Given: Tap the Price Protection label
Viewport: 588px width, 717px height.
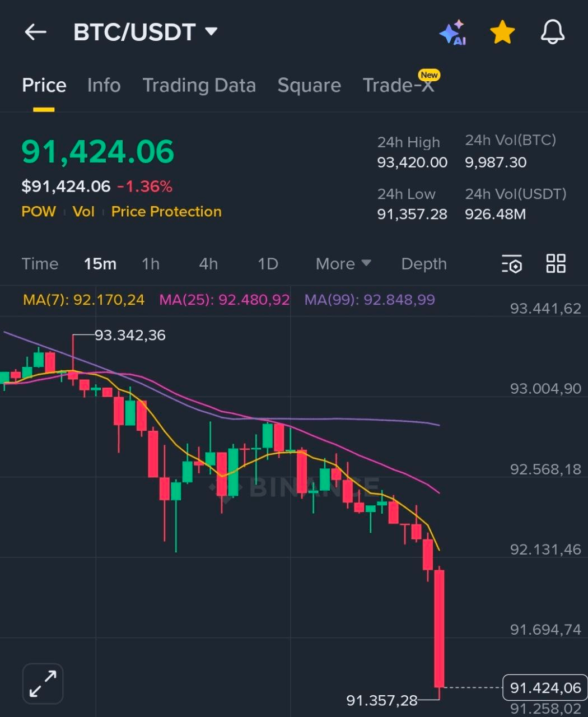Looking at the screenshot, I should point(166,212).
